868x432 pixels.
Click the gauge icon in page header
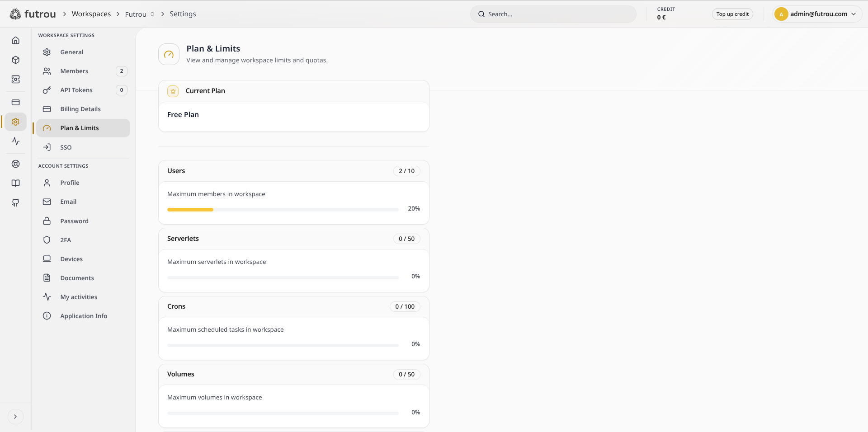point(169,54)
